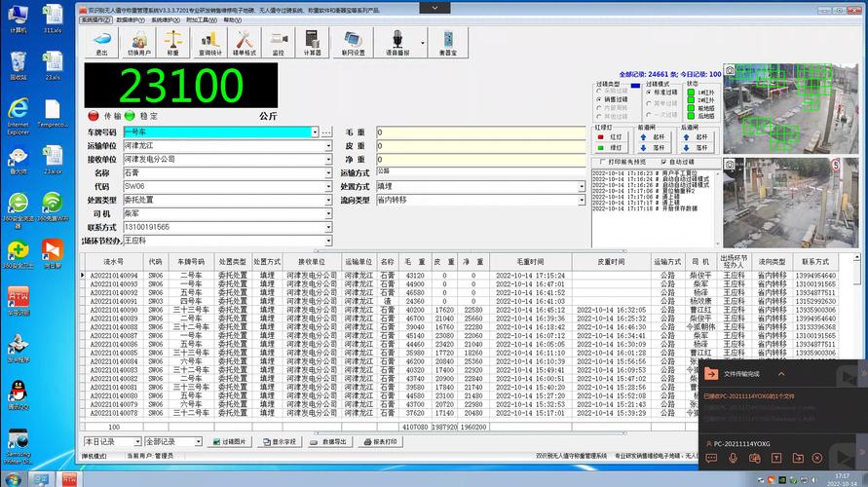The height and width of the screenshot is (487, 868).
Task: Click the 称重 weighing scale icon
Action: (172, 43)
